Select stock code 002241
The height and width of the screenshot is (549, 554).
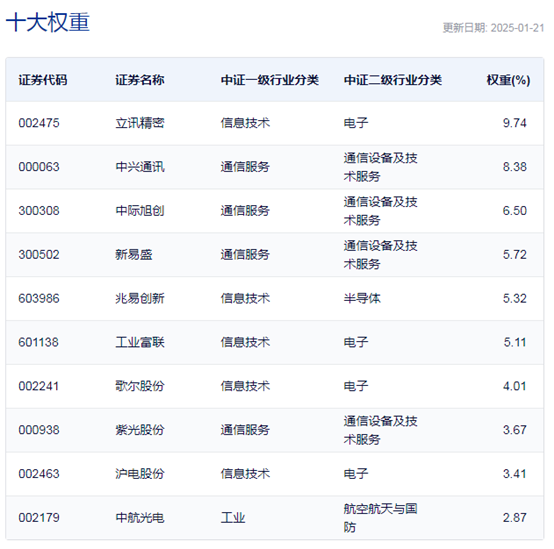[x=39, y=386]
